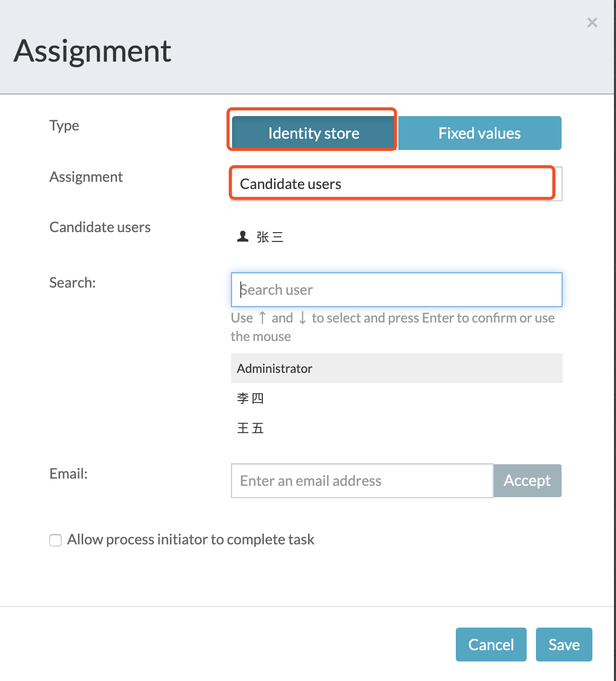Save the assignment settings

tap(564, 645)
